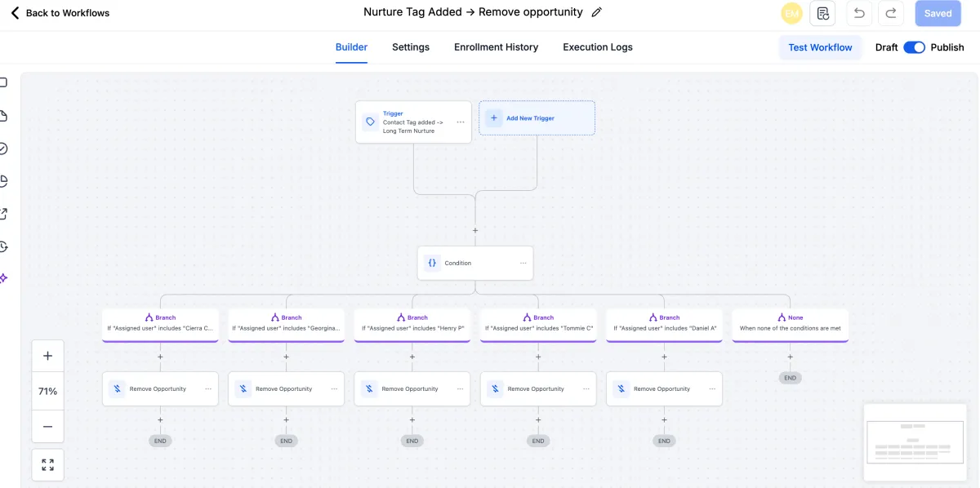Click the fit-to-screen expand icon
This screenshot has width=980, height=488.
pos(47,464)
